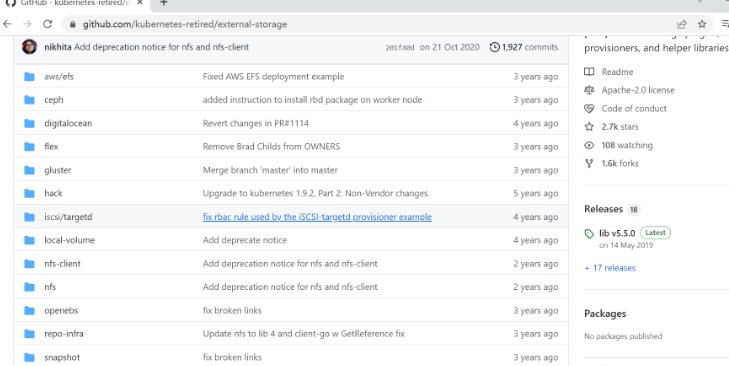Click the local-volume folder icon
The image size is (729, 366).
[x=29, y=240]
